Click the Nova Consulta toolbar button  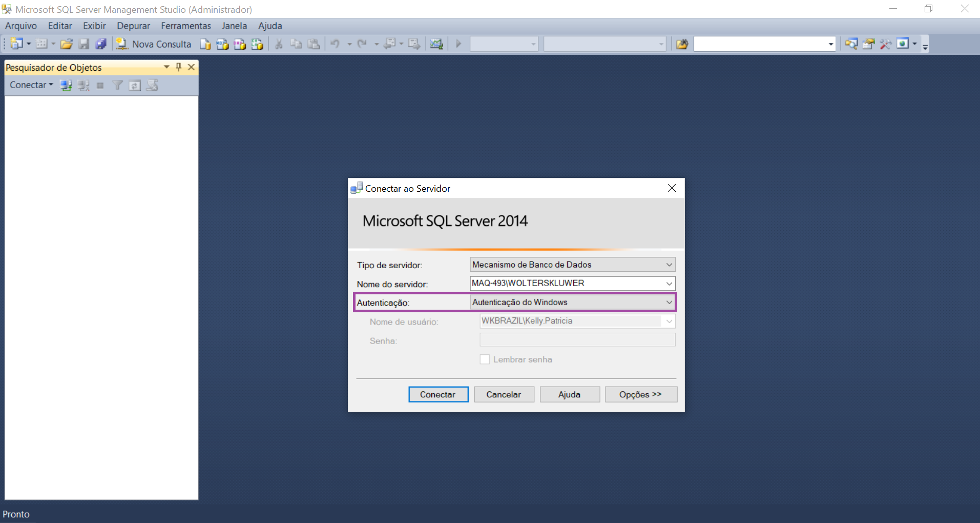[154, 44]
